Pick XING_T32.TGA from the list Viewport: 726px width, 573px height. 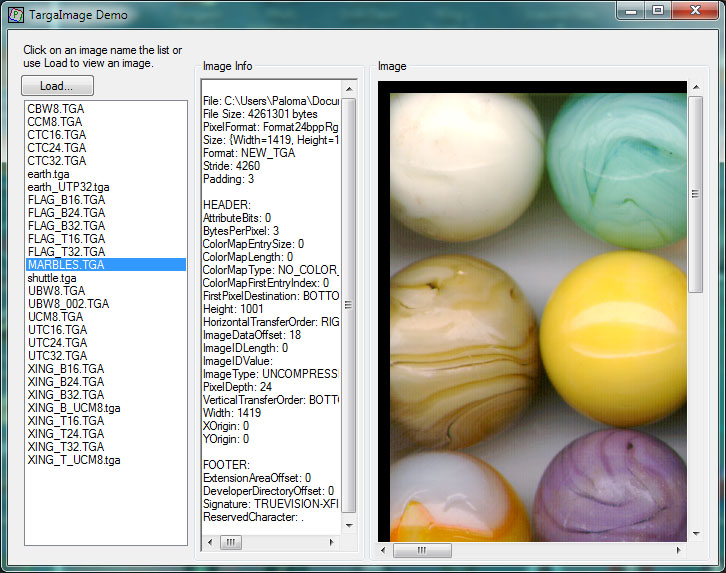tap(66, 447)
